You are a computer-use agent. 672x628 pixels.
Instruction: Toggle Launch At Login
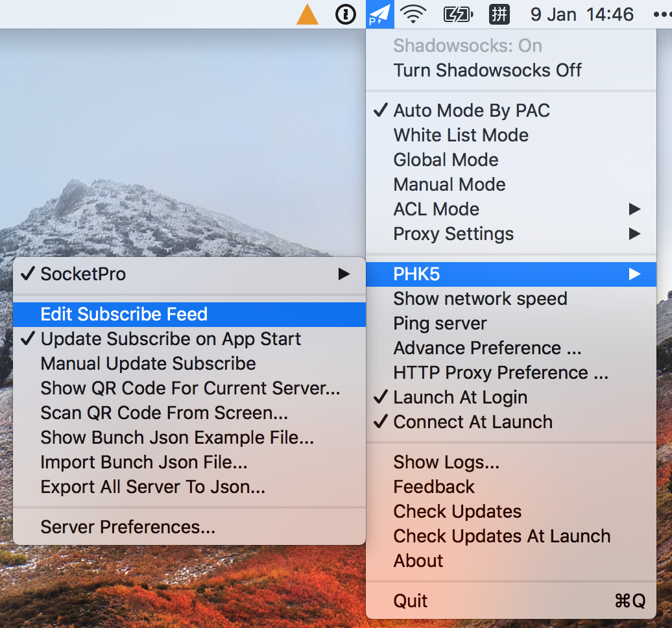point(511,398)
